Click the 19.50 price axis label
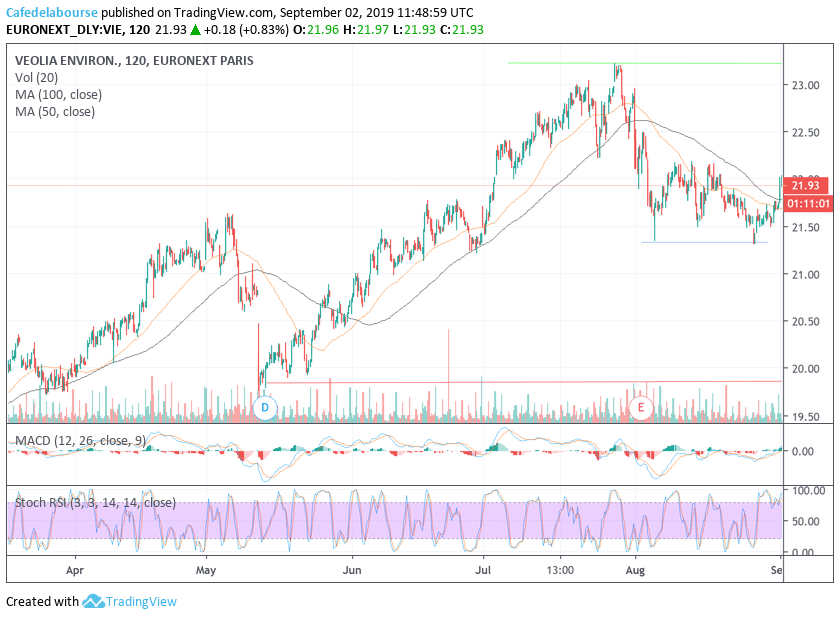 point(806,416)
